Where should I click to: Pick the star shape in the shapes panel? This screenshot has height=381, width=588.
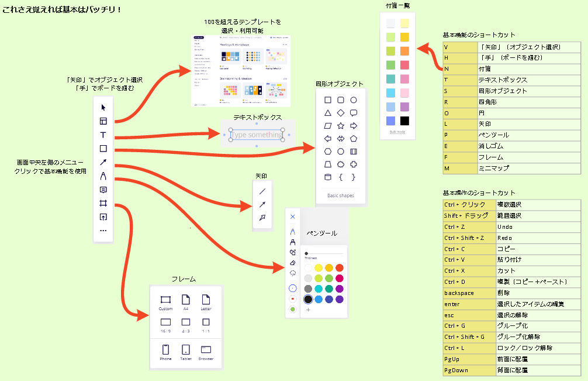(340, 126)
